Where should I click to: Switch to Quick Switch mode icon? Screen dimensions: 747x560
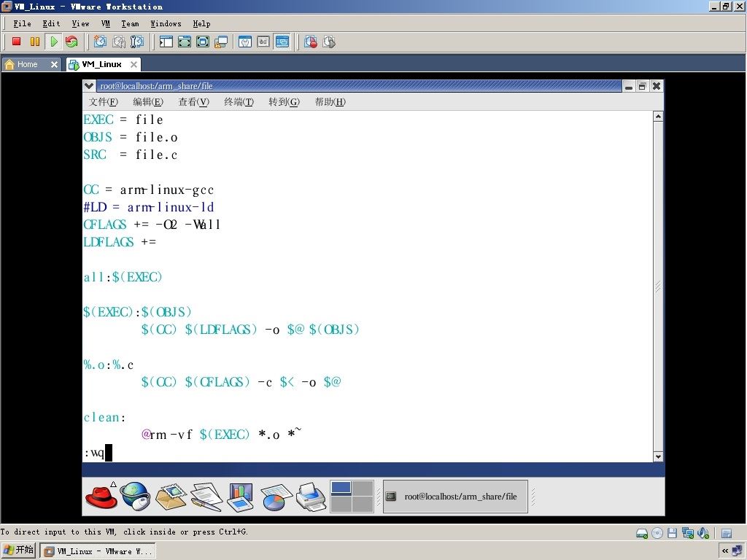pyautogui.click(x=185, y=42)
